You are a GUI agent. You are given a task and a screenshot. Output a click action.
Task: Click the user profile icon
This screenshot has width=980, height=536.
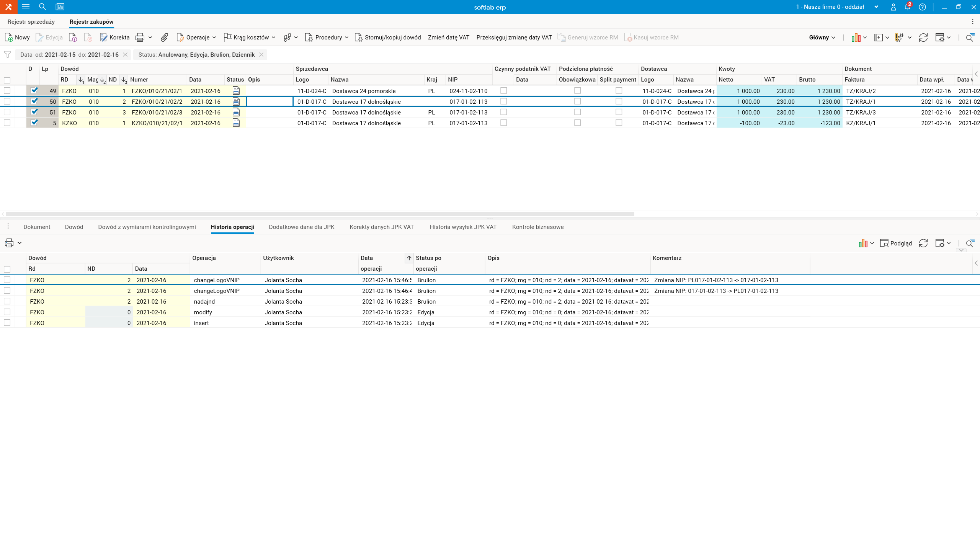pyautogui.click(x=893, y=7)
